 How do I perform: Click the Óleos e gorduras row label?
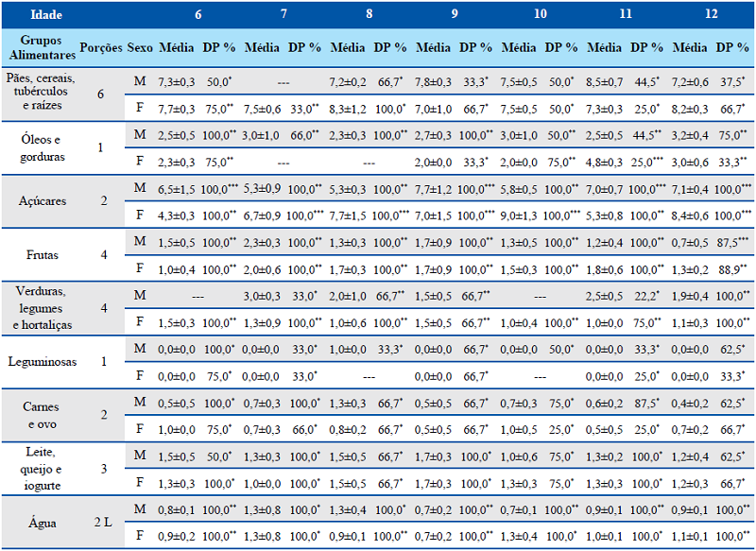pos(41,148)
